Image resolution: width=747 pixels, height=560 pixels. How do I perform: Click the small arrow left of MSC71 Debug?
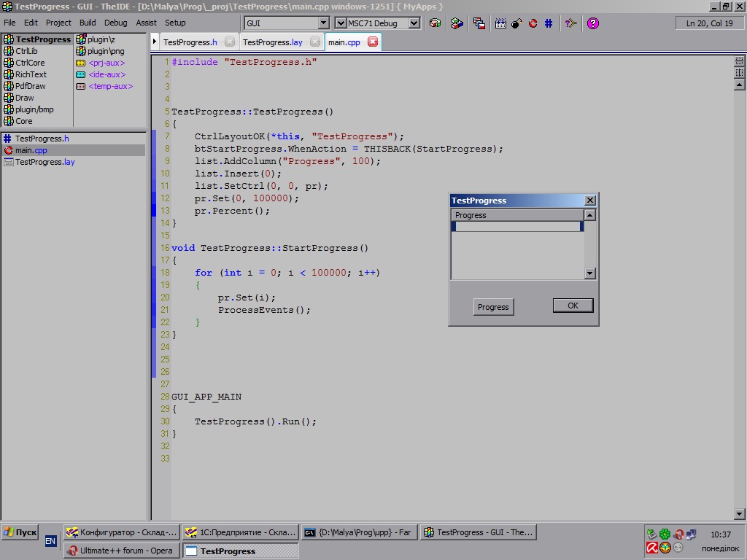(x=340, y=23)
